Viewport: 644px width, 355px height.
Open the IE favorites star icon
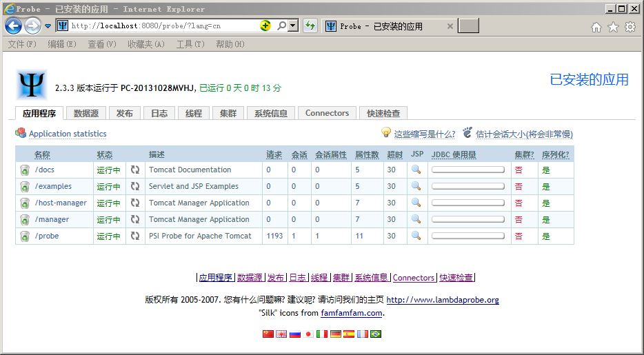click(x=613, y=27)
